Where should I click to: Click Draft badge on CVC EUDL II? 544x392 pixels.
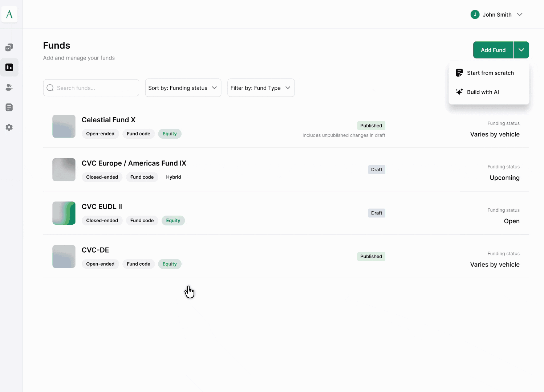(377, 213)
